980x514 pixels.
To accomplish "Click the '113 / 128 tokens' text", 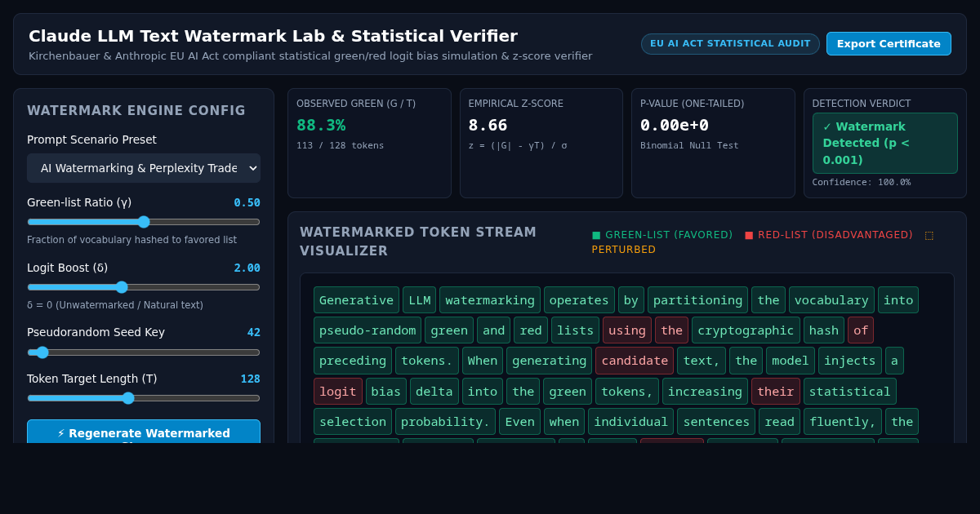I will click(340, 146).
